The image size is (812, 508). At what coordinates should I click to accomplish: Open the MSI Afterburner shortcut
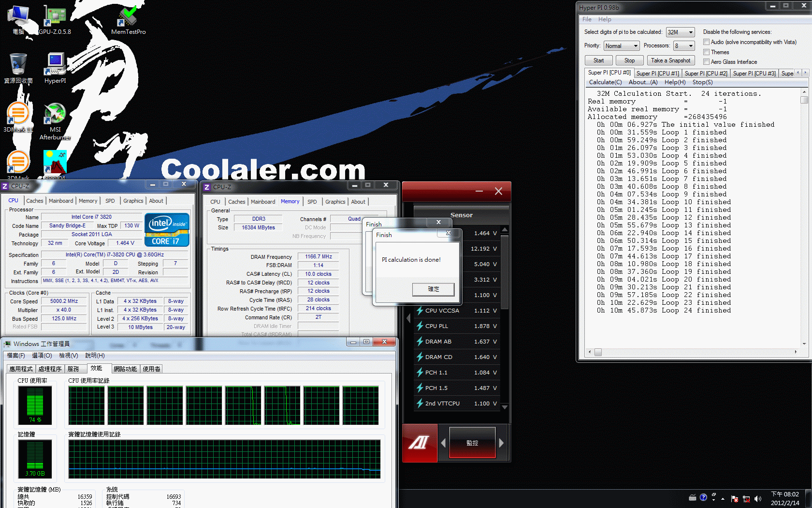[55, 121]
